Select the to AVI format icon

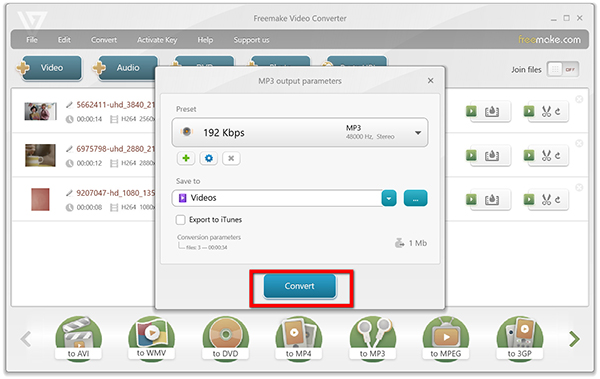(78, 338)
